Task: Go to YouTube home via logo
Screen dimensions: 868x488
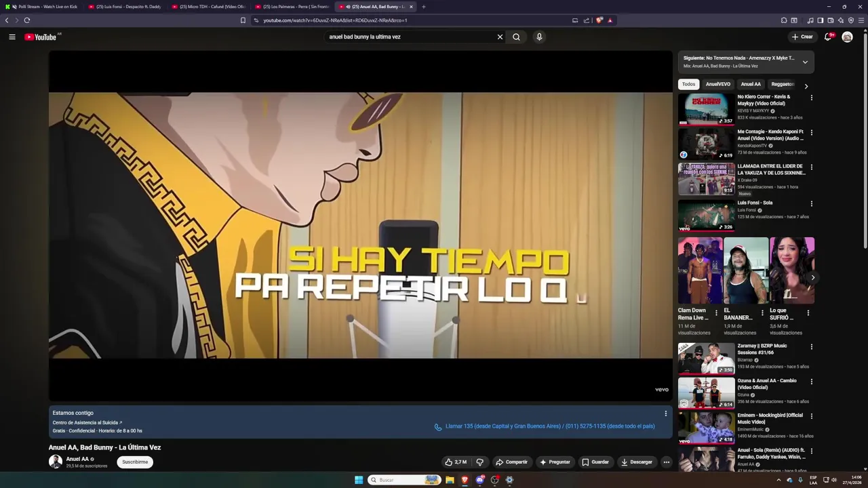Action: click(42, 37)
